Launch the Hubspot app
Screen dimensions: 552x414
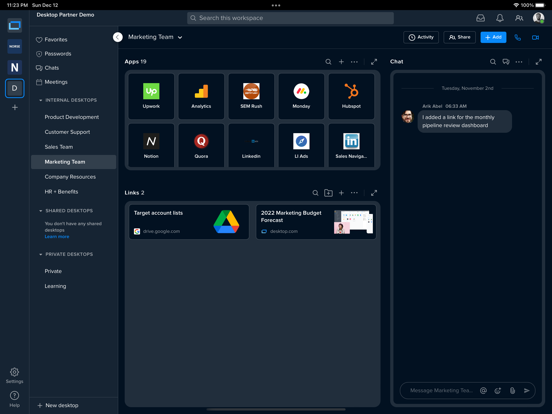tap(351, 96)
